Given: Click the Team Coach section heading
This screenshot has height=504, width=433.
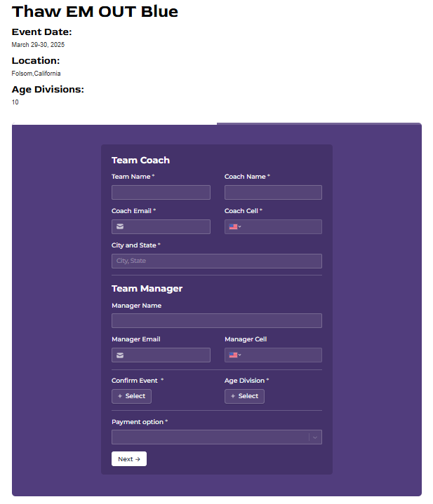Looking at the screenshot, I should (140, 161).
